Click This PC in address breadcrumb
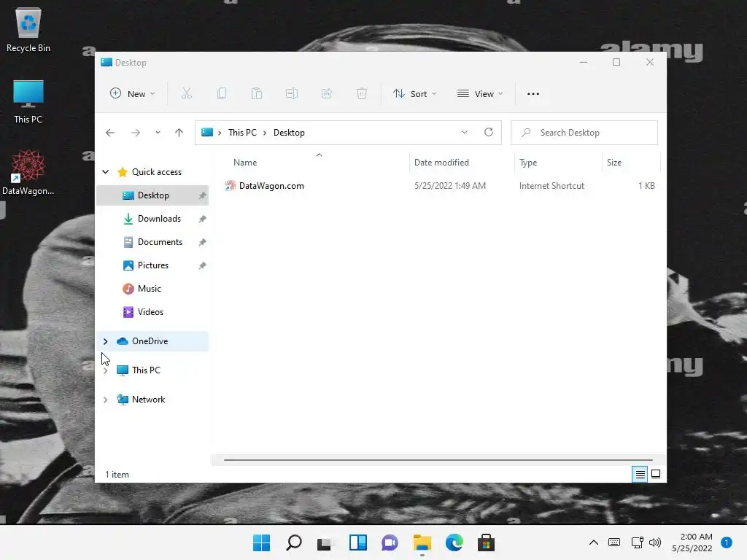This screenshot has width=747, height=560. [242, 133]
